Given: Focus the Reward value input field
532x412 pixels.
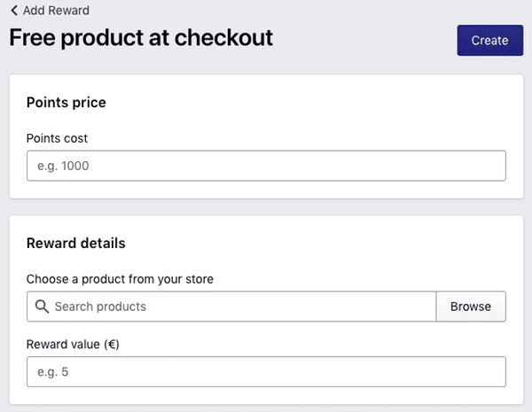Looking at the screenshot, I should pos(266,372).
